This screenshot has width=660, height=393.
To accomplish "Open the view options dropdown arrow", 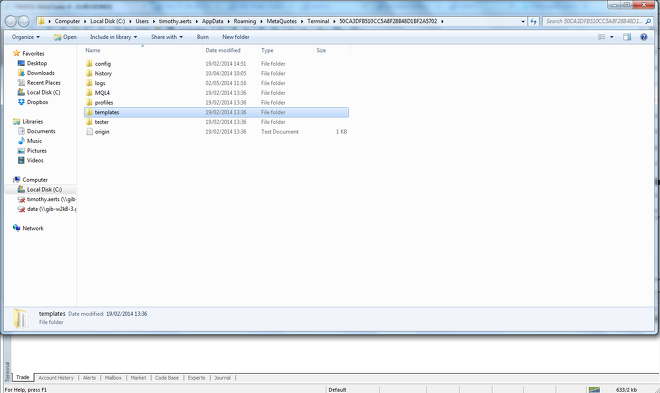I will point(611,37).
